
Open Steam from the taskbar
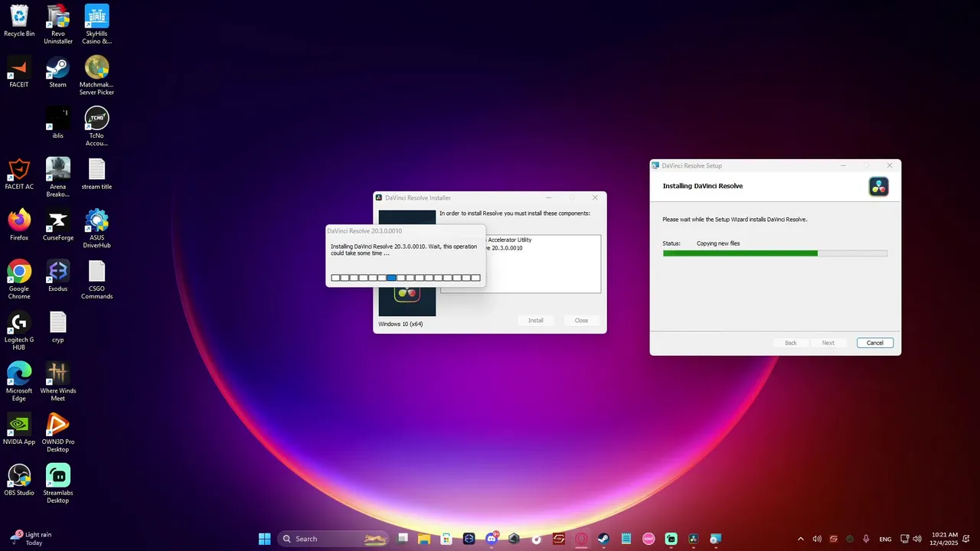click(603, 539)
